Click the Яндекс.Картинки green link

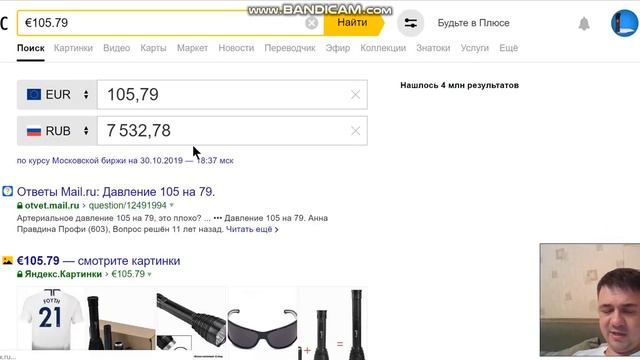click(63, 274)
